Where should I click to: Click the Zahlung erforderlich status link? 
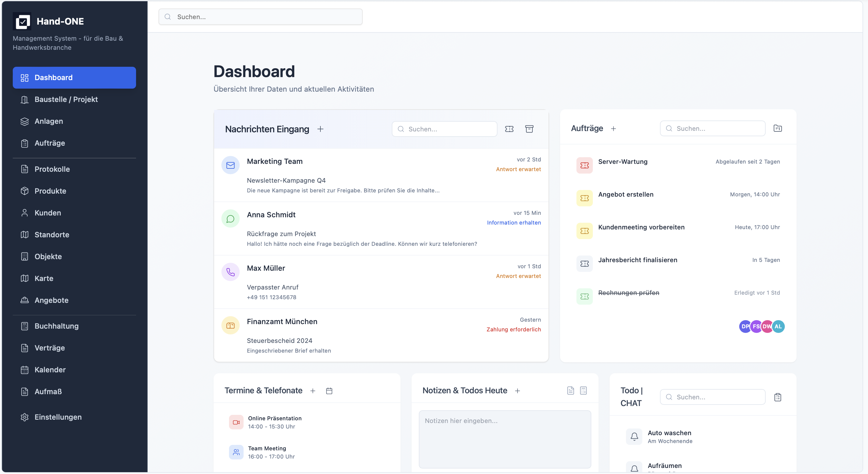[x=514, y=329]
